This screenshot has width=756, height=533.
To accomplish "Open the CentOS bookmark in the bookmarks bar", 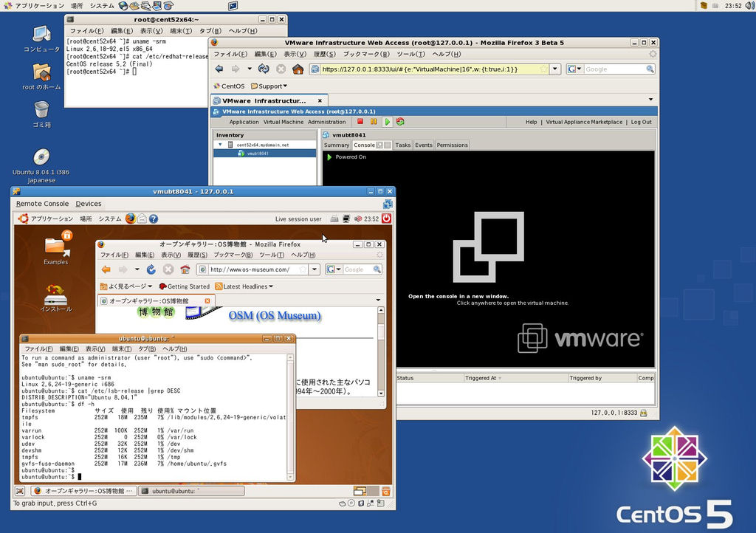I will 229,86.
